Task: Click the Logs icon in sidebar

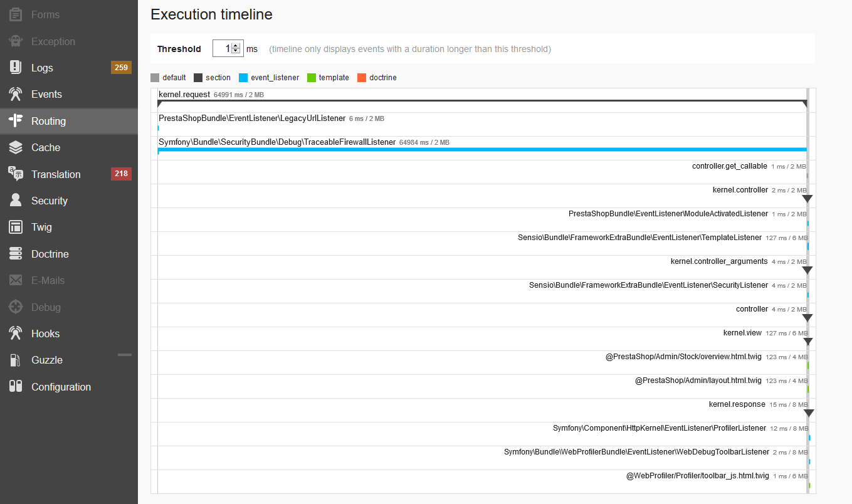Action: click(16, 68)
